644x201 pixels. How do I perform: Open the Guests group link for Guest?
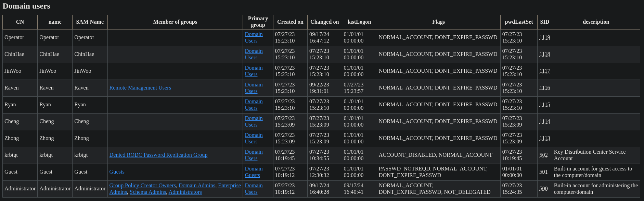(x=117, y=172)
